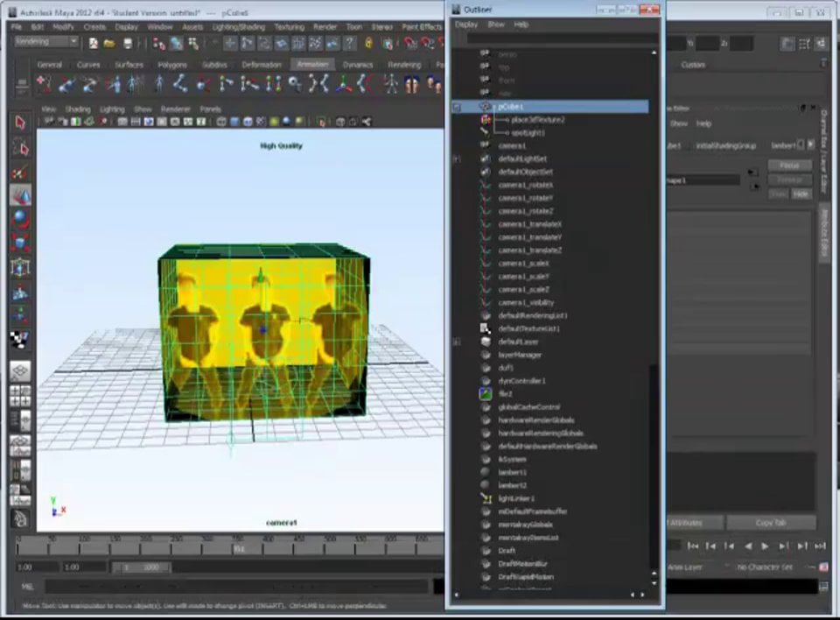Toggle wireframe on shaded in panel toolbar
This screenshot has height=620, width=840.
pos(248,122)
